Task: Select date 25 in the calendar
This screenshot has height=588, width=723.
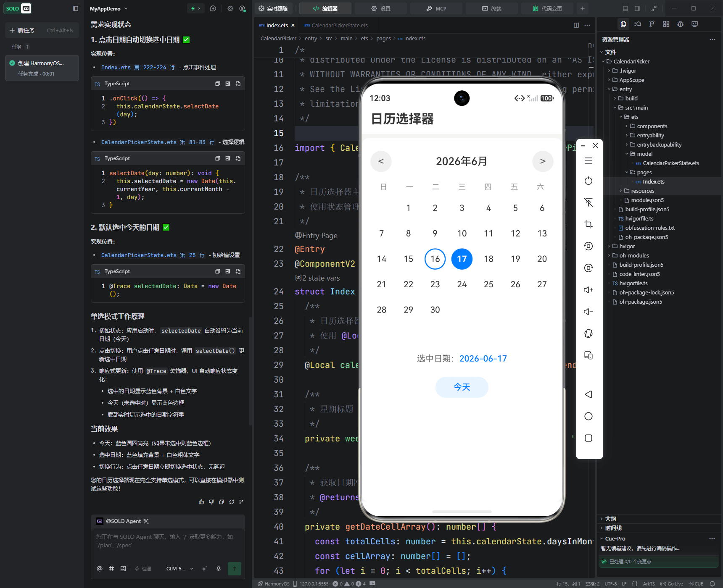Action: tap(488, 284)
